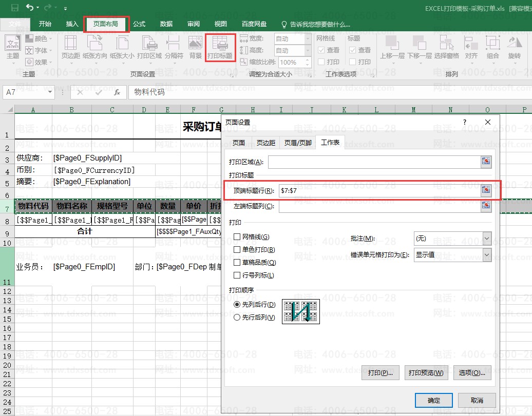Select the 先行后列 page order radio button
The width and height of the screenshot is (532, 416).
click(x=237, y=318)
